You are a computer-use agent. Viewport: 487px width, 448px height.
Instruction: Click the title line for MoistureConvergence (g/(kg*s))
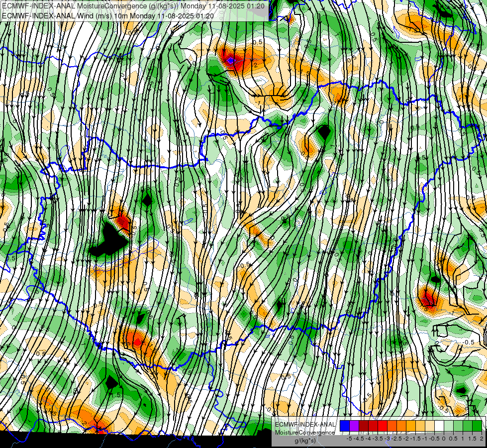click(x=133, y=6)
